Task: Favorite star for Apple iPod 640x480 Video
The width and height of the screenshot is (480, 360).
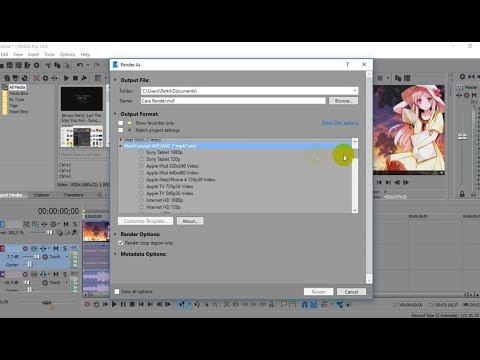Action: point(141,173)
